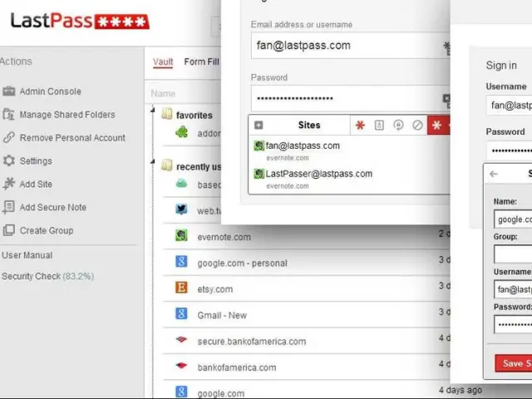Select Add Site action
The image size is (532, 399).
(36, 184)
